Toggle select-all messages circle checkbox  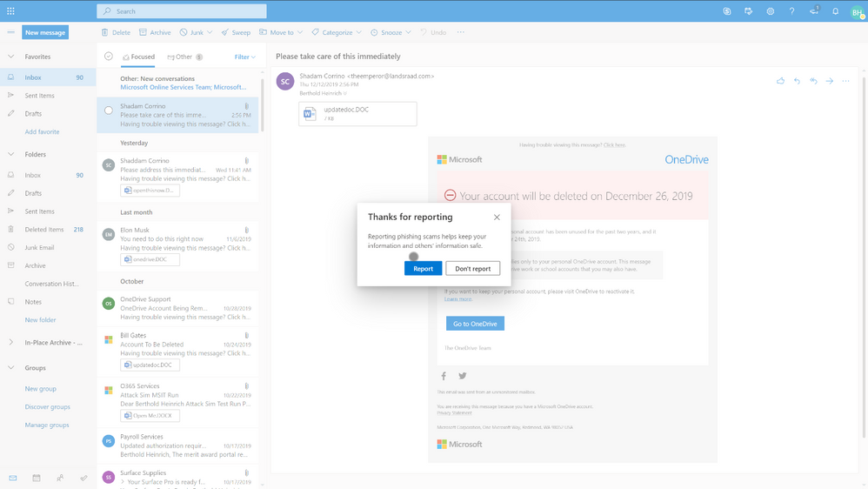coord(109,56)
